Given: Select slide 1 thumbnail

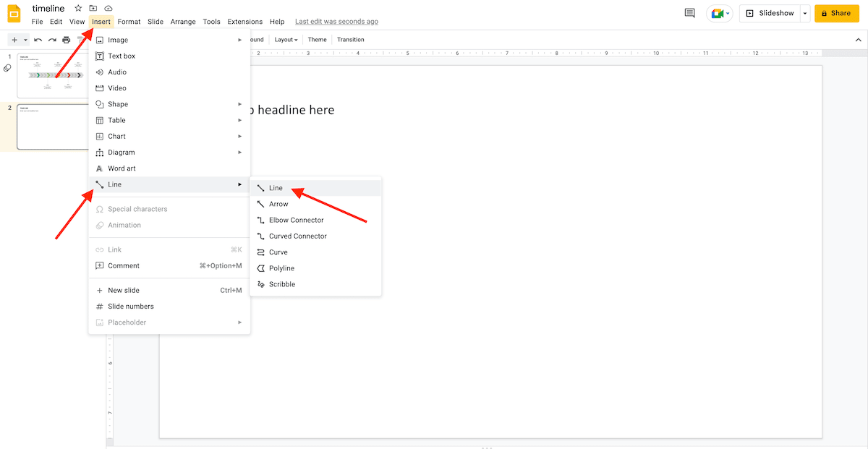Looking at the screenshot, I should click(x=53, y=75).
